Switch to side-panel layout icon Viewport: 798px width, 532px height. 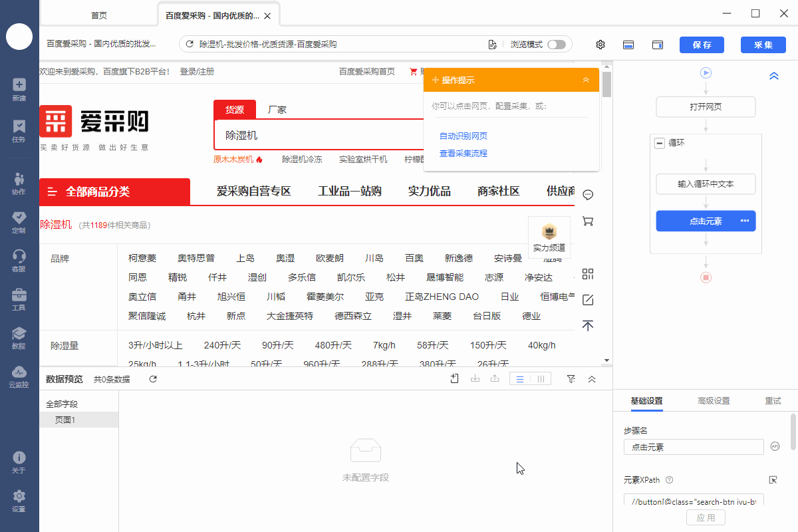(x=658, y=45)
